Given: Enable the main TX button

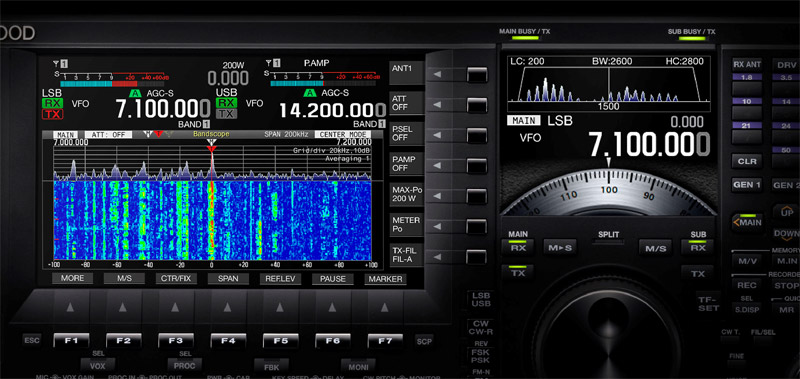Looking at the screenshot, I should [x=517, y=273].
